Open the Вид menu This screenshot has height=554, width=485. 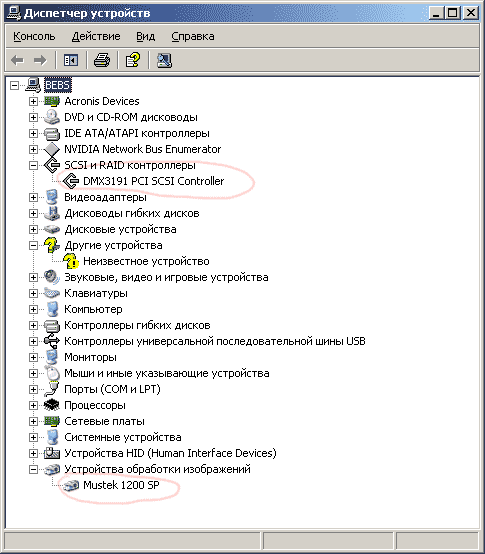pyautogui.click(x=146, y=36)
